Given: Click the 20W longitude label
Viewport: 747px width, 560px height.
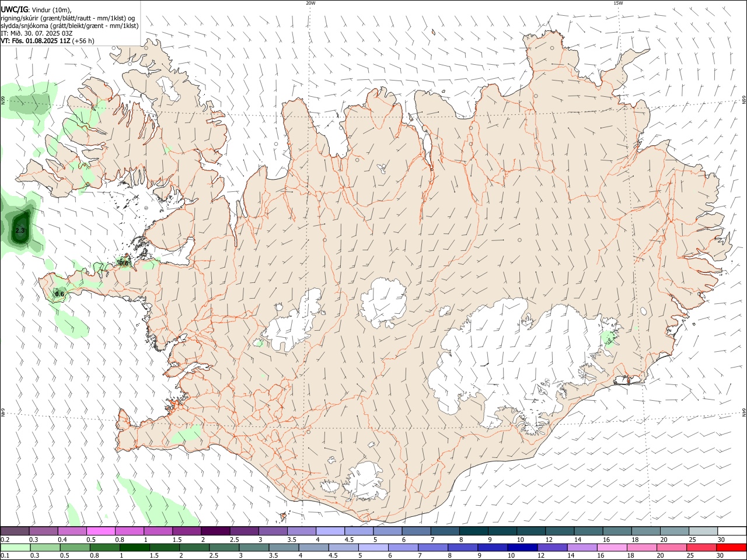Looking at the screenshot, I should click(x=310, y=3).
